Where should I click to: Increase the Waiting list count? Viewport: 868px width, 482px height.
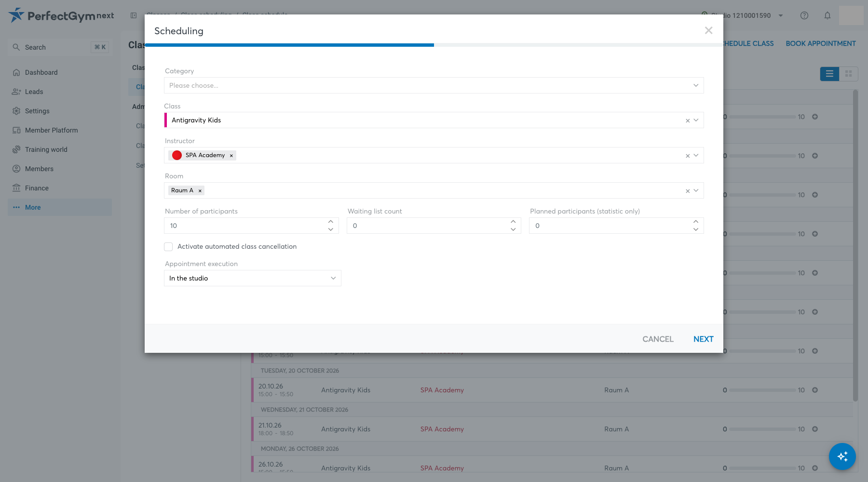pyautogui.click(x=513, y=222)
